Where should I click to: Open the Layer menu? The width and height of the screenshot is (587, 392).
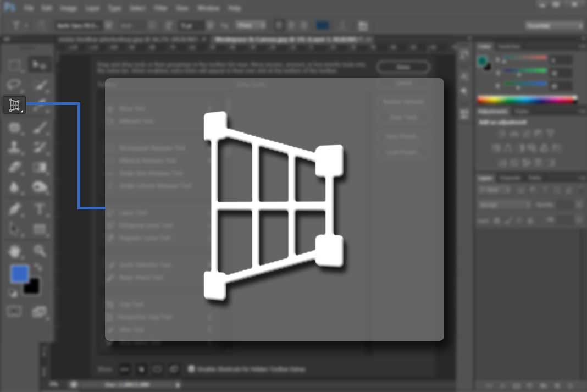coord(92,8)
